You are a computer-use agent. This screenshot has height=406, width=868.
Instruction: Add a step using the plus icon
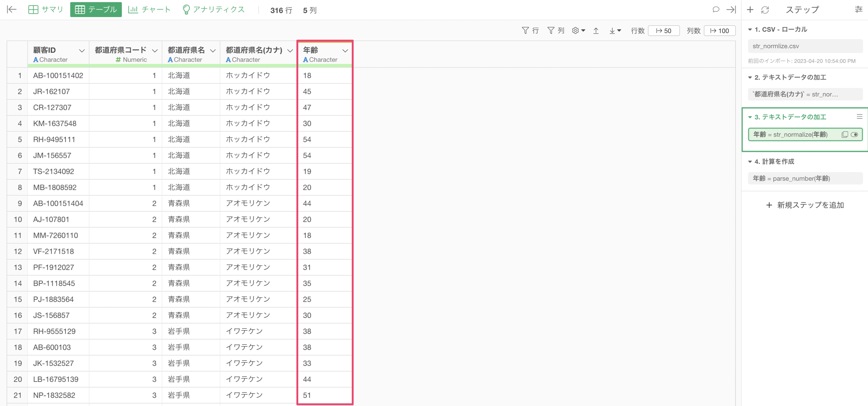click(x=750, y=10)
